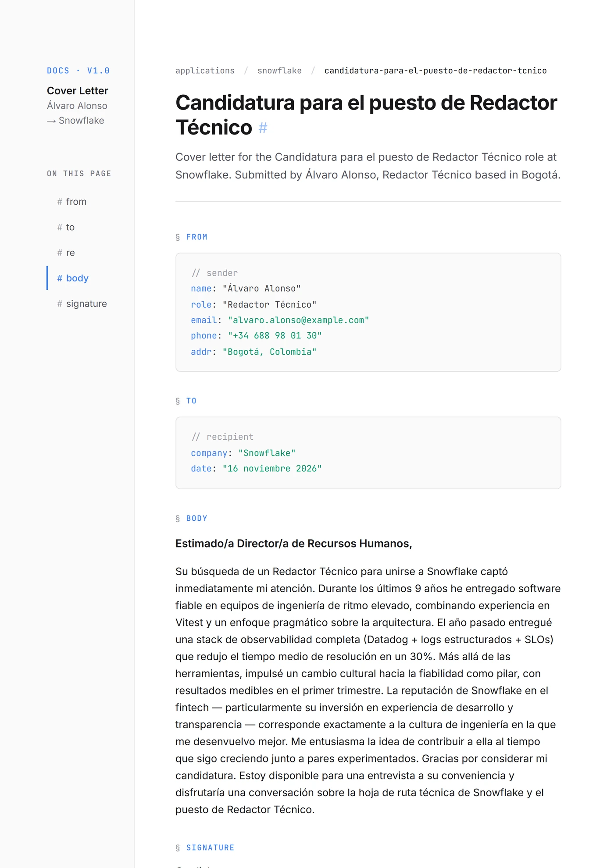614x868 pixels.
Task: Click the addr value 'Bogotá, Colombia'
Action: pos(269,352)
